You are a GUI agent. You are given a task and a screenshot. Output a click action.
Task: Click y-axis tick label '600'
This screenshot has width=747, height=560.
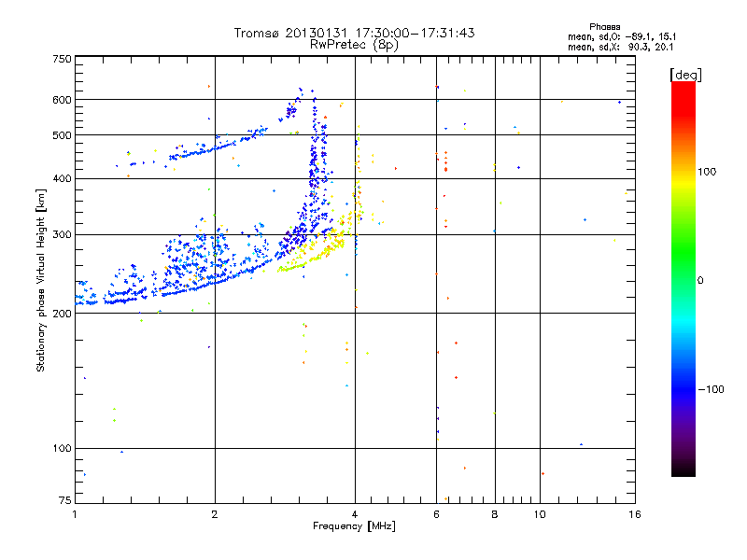coord(62,100)
